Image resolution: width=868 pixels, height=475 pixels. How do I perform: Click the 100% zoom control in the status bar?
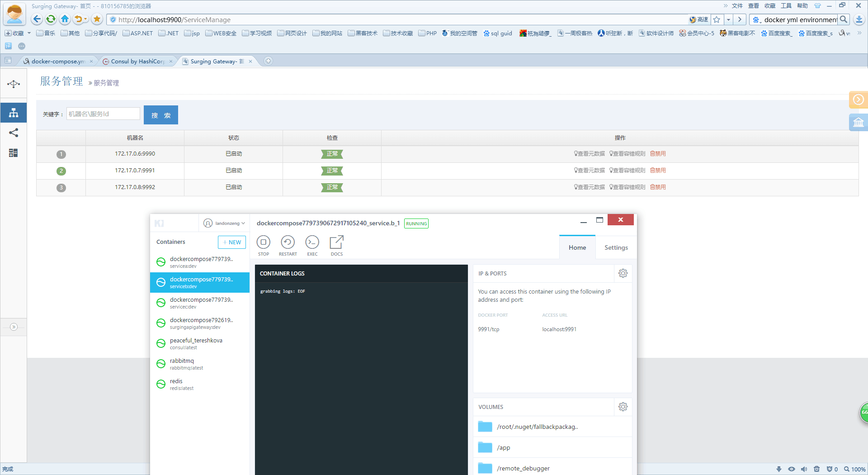[x=856, y=469]
